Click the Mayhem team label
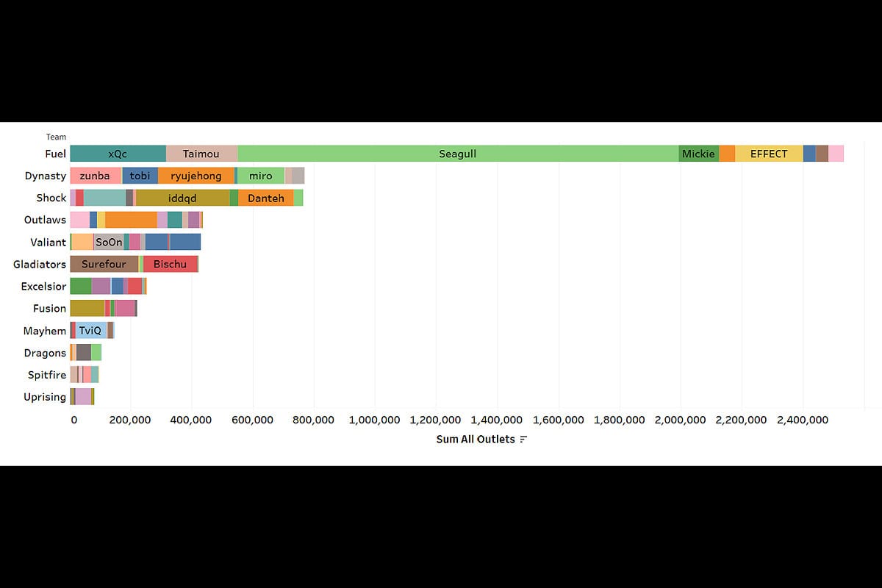This screenshot has height=588, width=882. coord(45,331)
